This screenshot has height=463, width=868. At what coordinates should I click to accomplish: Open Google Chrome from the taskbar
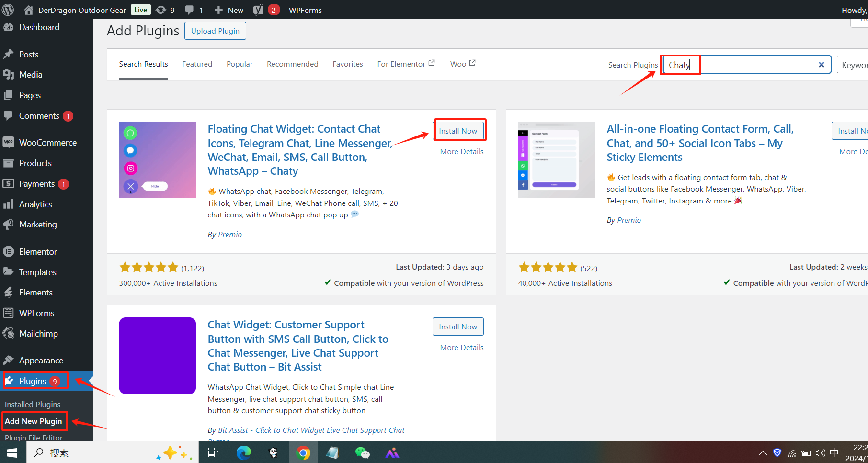tap(303, 452)
